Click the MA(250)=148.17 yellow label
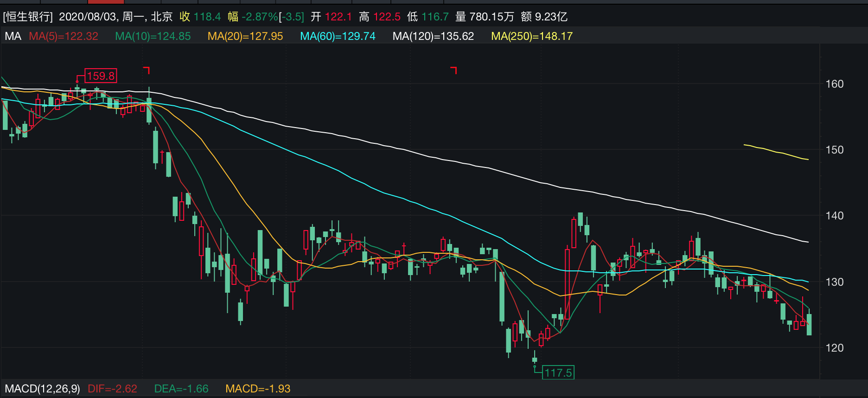Viewport: 868px width, 398px height. [532, 36]
